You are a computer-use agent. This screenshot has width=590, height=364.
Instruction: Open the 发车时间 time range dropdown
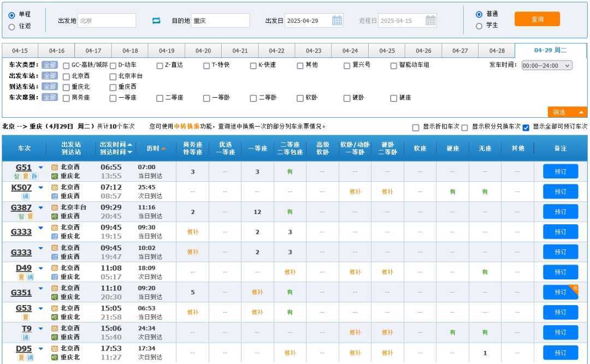547,65
